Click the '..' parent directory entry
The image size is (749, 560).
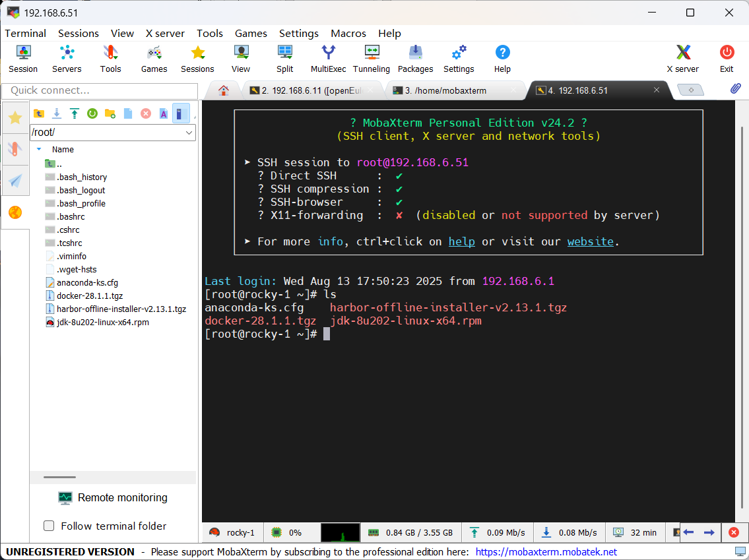pos(54,164)
